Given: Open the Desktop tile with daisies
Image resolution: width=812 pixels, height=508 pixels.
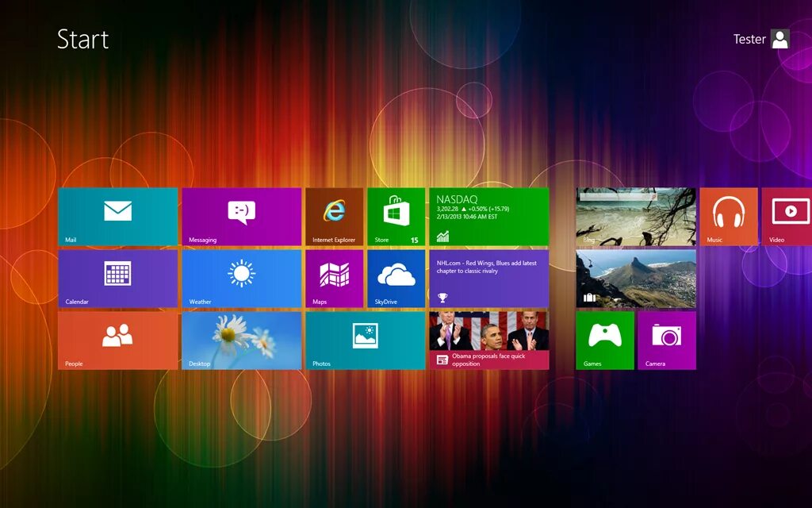Looking at the screenshot, I should click(x=241, y=341).
